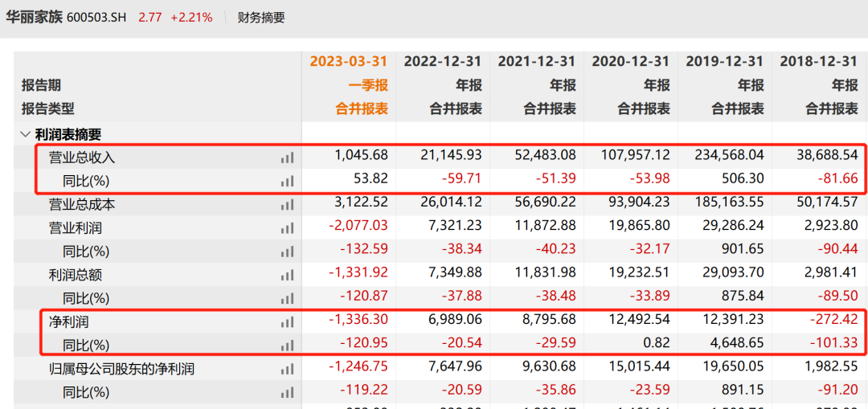The height and width of the screenshot is (409, 868).
Task: Click net profit value -1,336.30
Action: point(358,319)
